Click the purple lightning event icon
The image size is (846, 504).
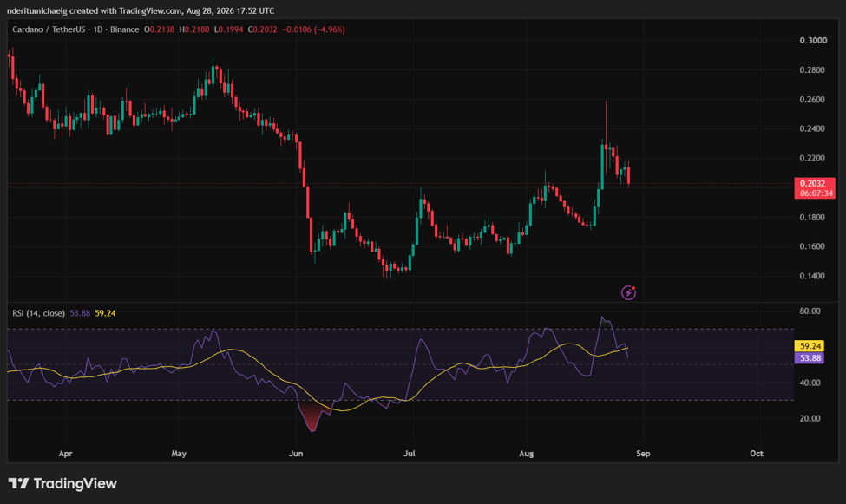pyautogui.click(x=628, y=292)
